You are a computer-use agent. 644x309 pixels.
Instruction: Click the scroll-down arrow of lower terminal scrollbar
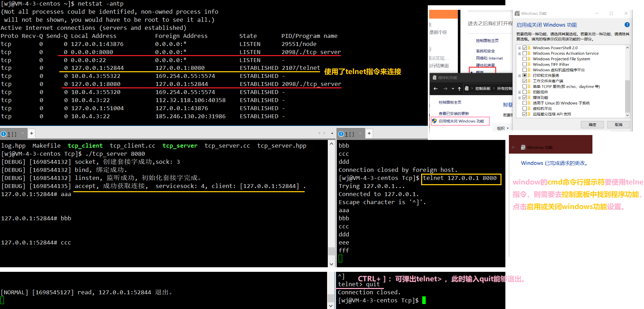click(331, 305)
